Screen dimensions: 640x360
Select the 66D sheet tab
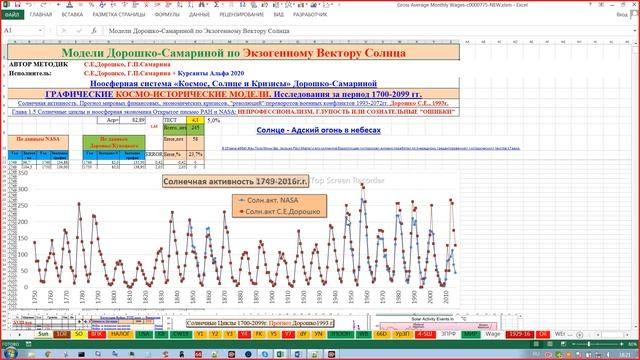point(382,334)
